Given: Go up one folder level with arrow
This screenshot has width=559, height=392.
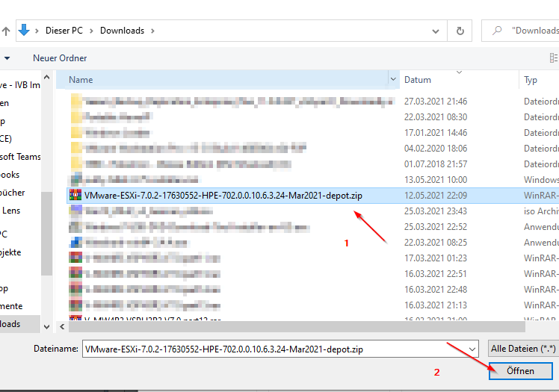Looking at the screenshot, I should pos(6,31).
